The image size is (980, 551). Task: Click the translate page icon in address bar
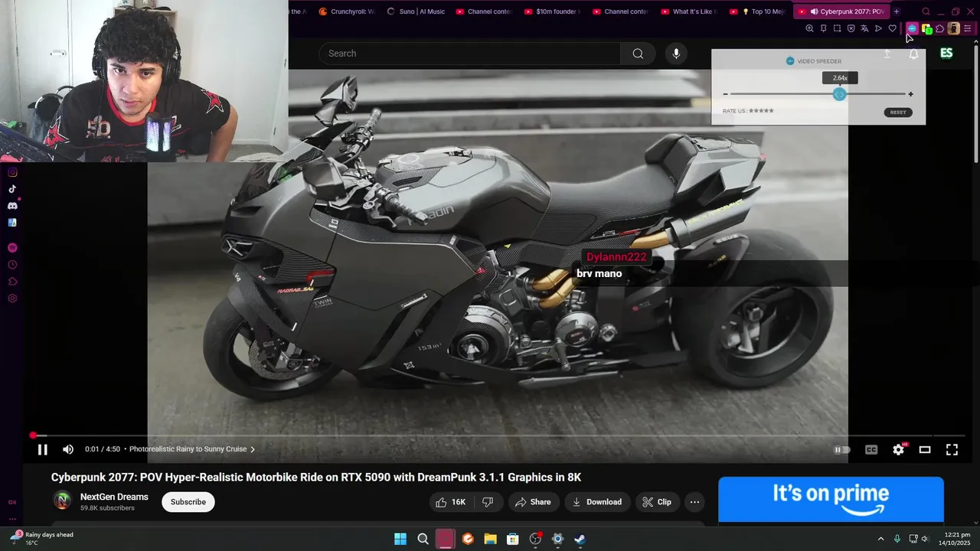(864, 28)
